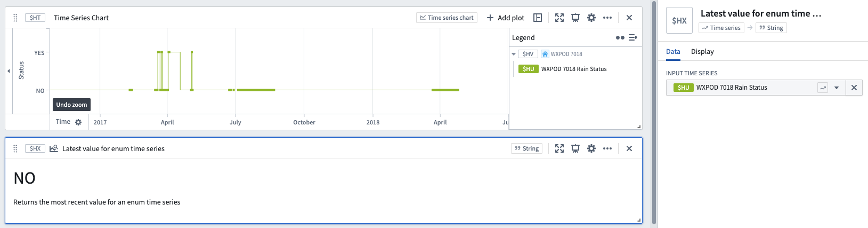Click drag handle of Time Series Chart card
The image size is (868, 228).
point(15,18)
